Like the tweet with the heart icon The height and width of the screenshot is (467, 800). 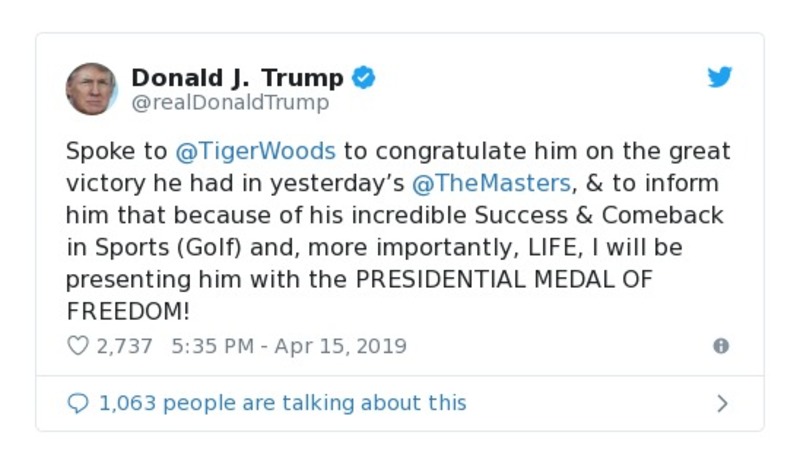coord(77,346)
